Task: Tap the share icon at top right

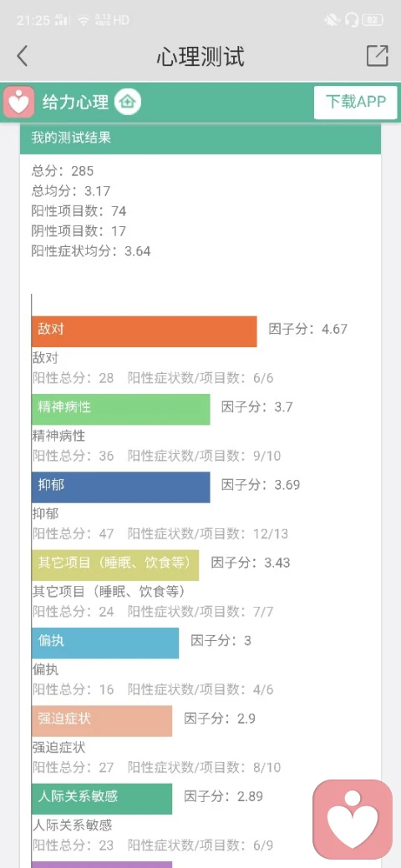Action: tap(377, 55)
